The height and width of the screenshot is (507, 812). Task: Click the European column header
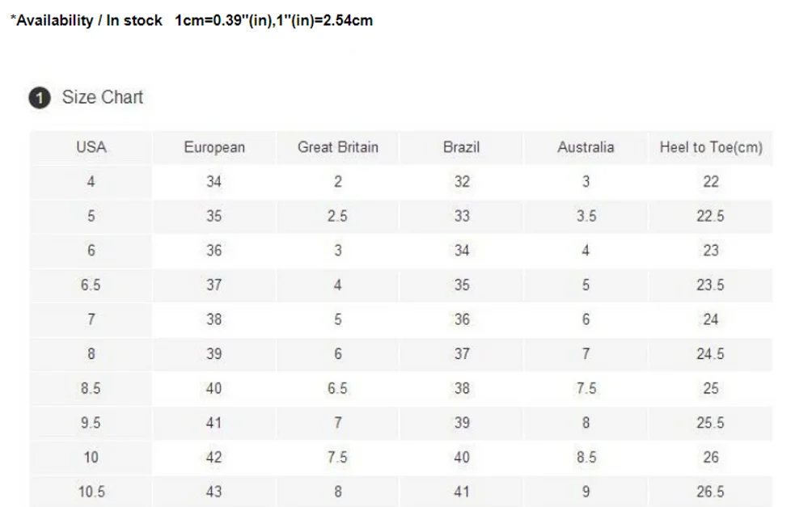coord(214,148)
